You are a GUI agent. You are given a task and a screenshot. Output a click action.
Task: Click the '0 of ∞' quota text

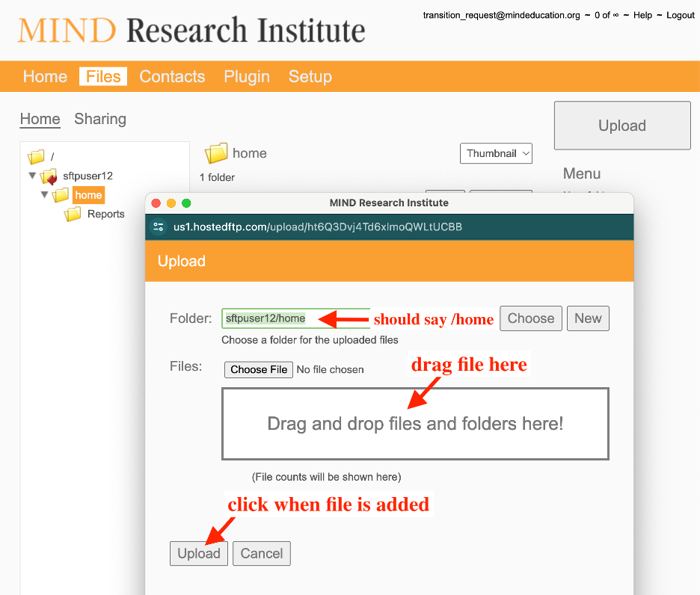click(x=607, y=15)
